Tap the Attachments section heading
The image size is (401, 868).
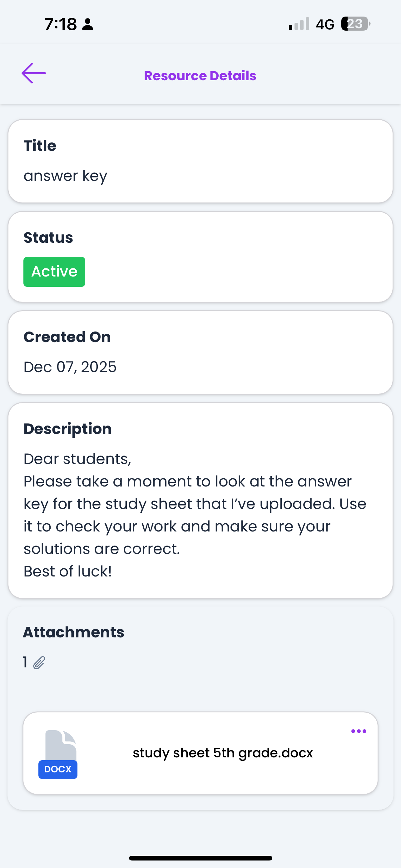pos(73,632)
